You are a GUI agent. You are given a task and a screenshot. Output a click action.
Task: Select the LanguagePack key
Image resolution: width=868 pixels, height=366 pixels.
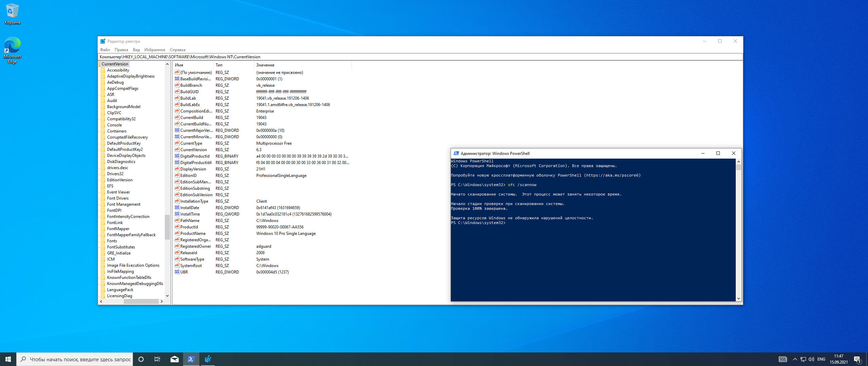tap(120, 290)
